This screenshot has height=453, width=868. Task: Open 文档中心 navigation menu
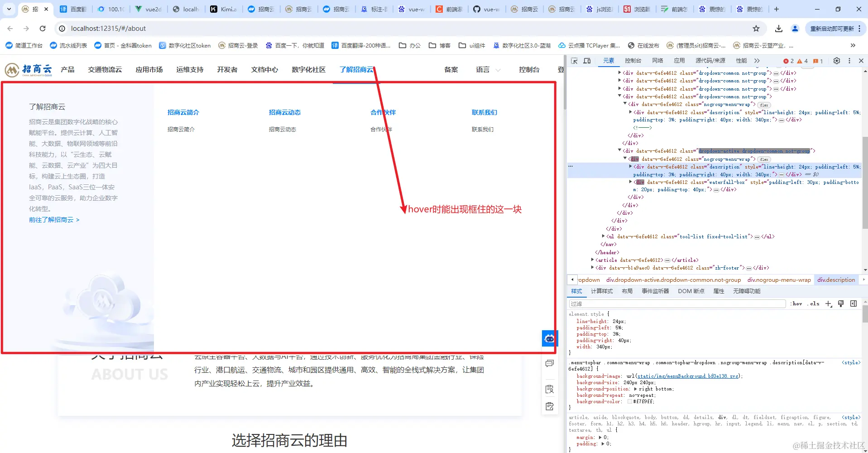264,70
